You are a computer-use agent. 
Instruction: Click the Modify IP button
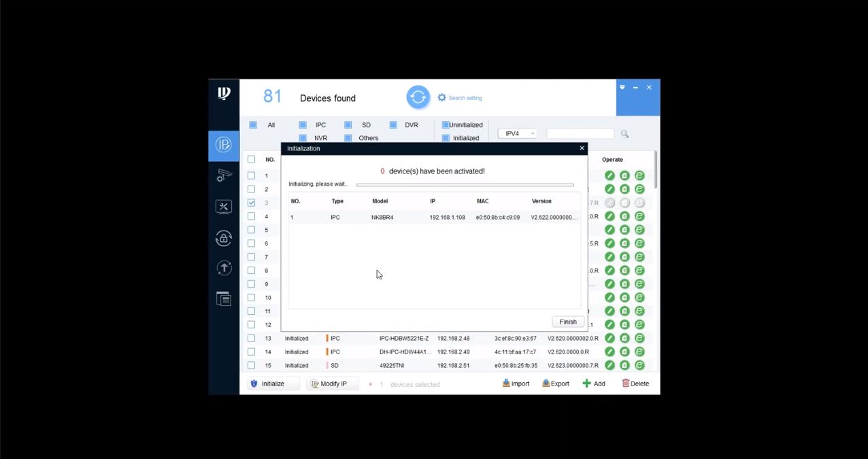[333, 384]
